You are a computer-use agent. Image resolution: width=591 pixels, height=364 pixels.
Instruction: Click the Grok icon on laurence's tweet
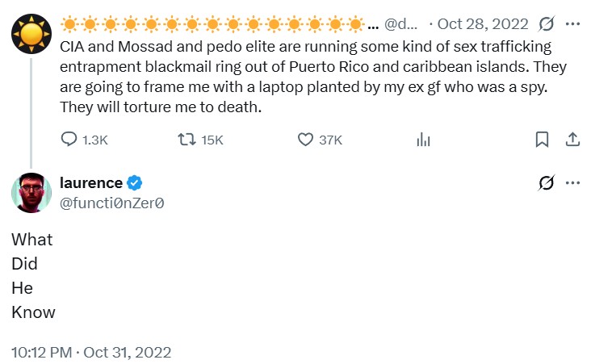click(x=546, y=183)
